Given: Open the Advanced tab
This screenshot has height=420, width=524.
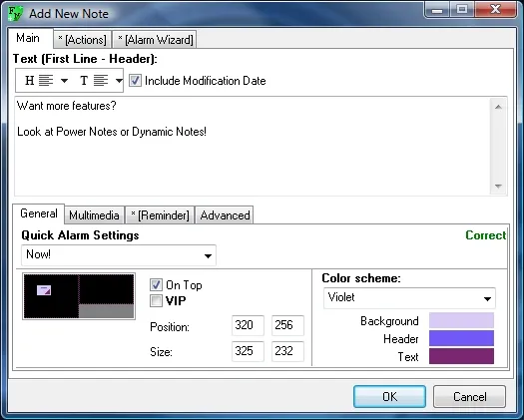Looking at the screenshot, I should coord(225,215).
